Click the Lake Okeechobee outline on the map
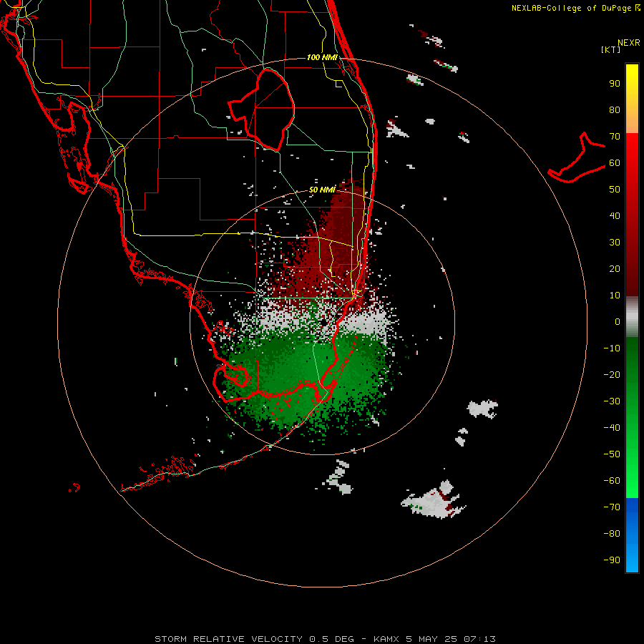This screenshot has width=644, height=644. tap(262, 109)
